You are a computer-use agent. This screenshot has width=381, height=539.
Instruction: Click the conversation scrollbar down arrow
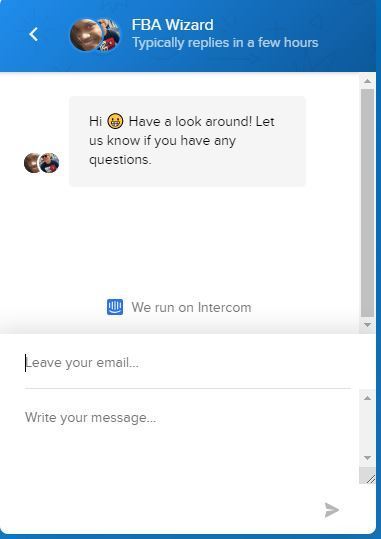point(367,325)
